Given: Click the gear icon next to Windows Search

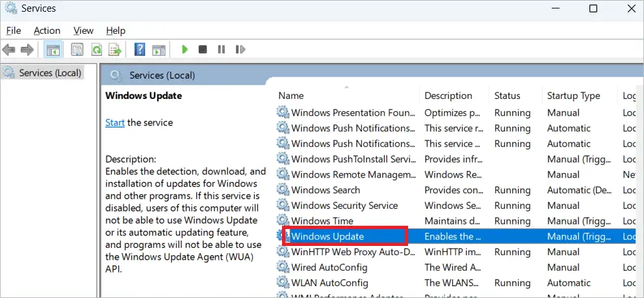Looking at the screenshot, I should pos(283,190).
